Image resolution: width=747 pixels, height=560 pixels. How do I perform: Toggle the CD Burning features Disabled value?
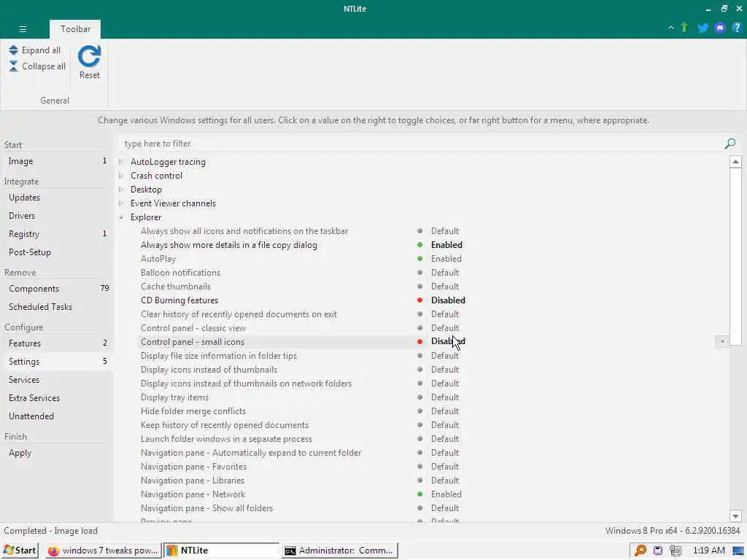[448, 300]
